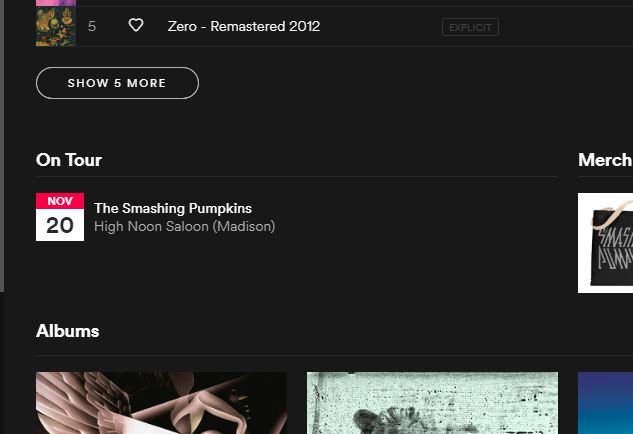Viewport: 633px width, 434px height.
Task: Click the High Noon Saloon (Madison) venue
Action: (184, 227)
